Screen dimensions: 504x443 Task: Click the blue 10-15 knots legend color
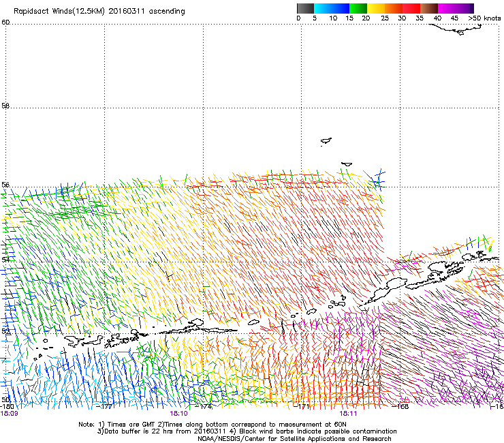point(341,8)
